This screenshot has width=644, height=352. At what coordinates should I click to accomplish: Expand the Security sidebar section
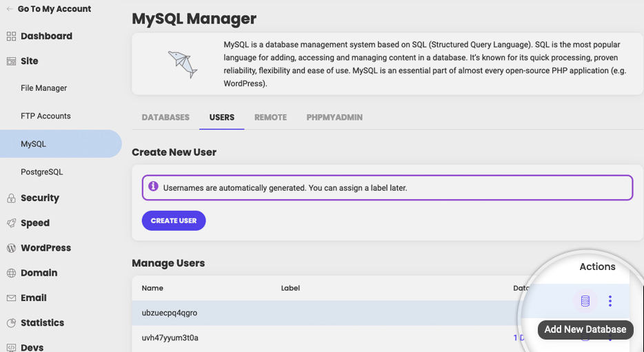click(40, 198)
